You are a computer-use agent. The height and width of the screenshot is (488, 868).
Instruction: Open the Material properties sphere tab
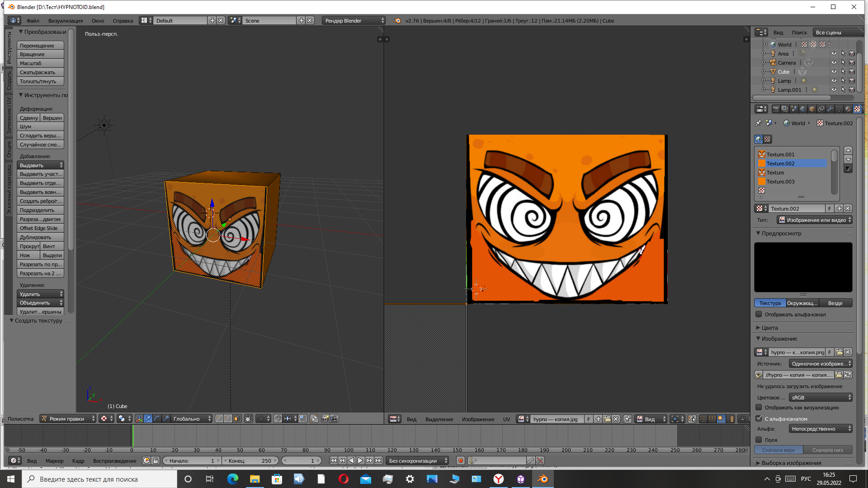[848, 109]
